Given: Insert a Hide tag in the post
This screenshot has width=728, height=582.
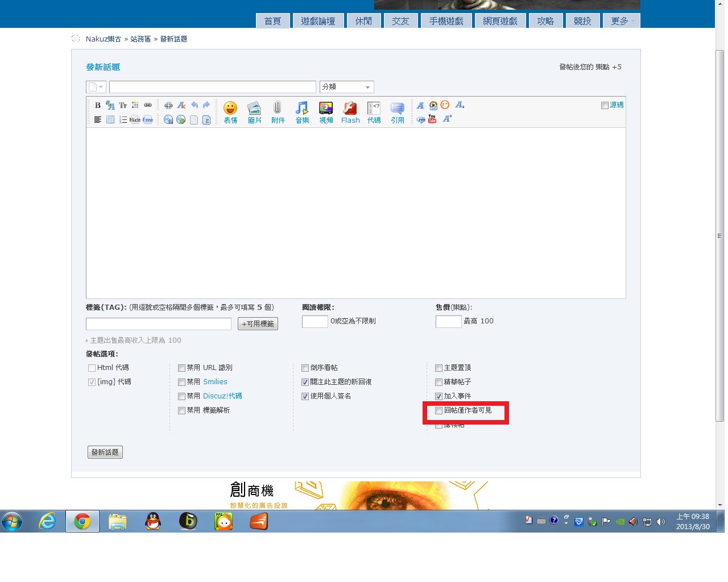Looking at the screenshot, I should click(135, 119).
